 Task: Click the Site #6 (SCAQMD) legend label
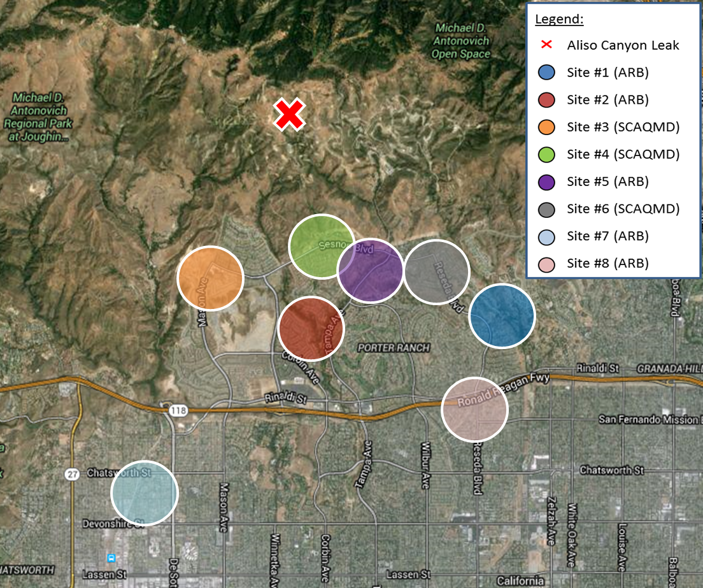tap(623, 210)
